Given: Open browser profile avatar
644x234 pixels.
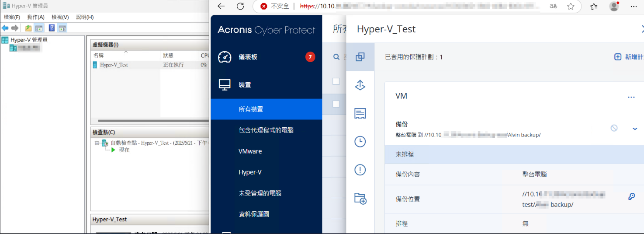Looking at the screenshot, I should click(614, 6).
